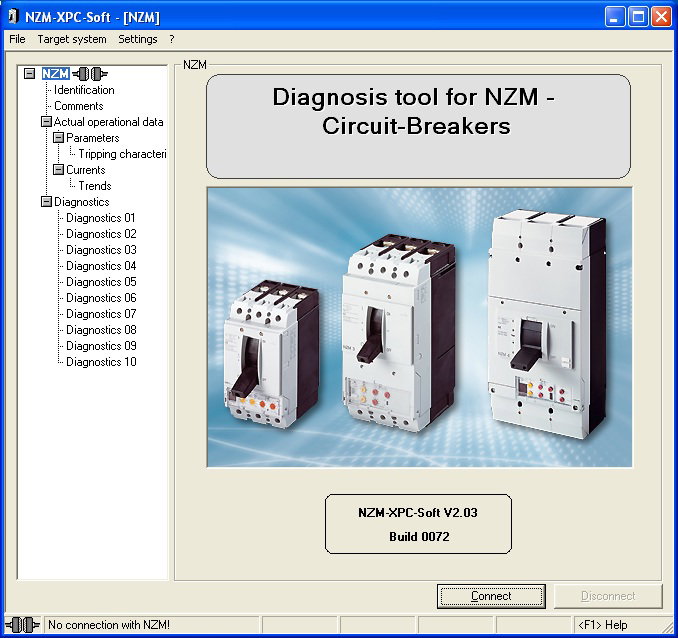Image resolution: width=678 pixels, height=638 pixels.
Task: Select the NZM root tree item
Action: click(55, 74)
